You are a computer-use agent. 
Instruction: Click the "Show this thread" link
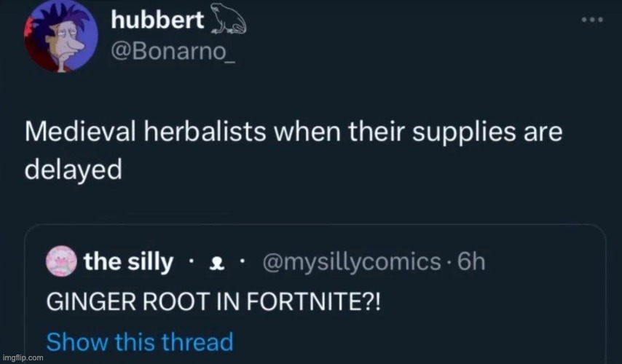pyautogui.click(x=138, y=341)
